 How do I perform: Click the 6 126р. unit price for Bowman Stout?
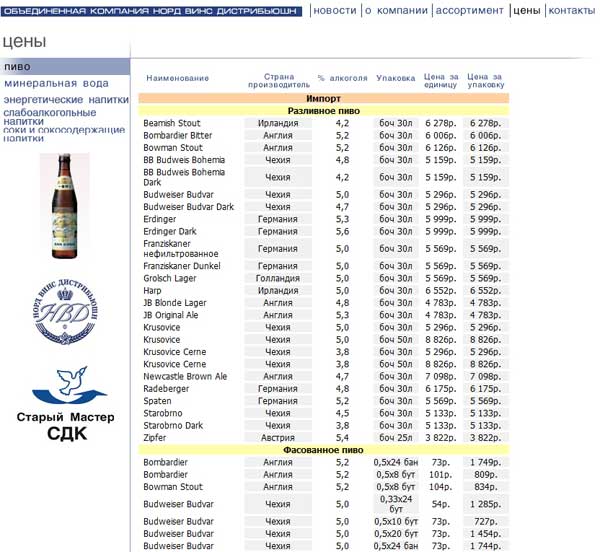point(440,148)
